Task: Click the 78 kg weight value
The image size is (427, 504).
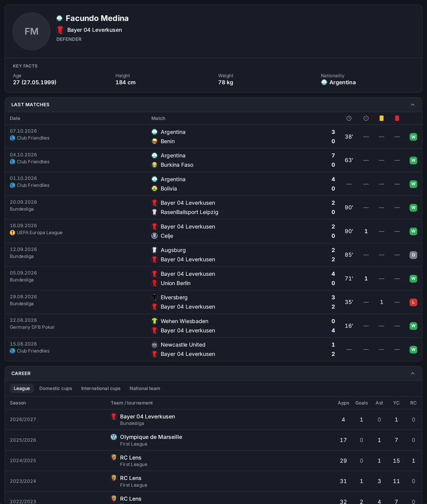Action: point(226,82)
